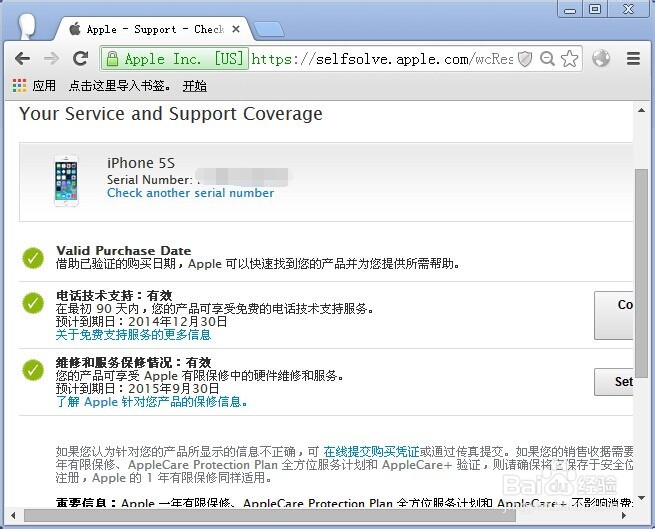Open the 应用 apps grid icon
655x529 pixels.
[x=19, y=86]
